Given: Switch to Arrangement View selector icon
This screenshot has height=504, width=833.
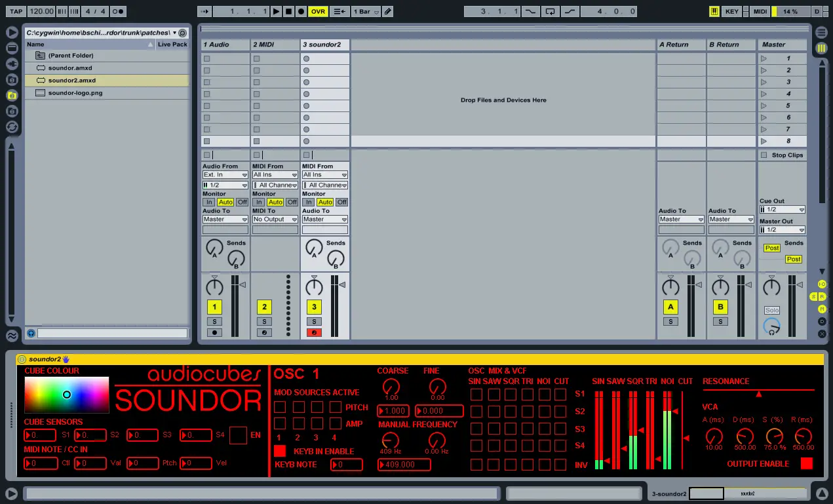Looking at the screenshot, I should coord(821,32).
